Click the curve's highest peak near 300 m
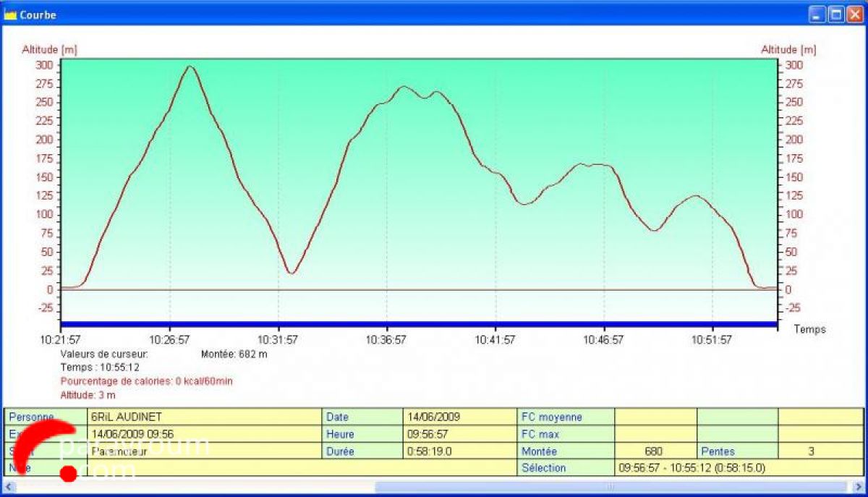This screenshot has height=497, width=868. coord(190,67)
